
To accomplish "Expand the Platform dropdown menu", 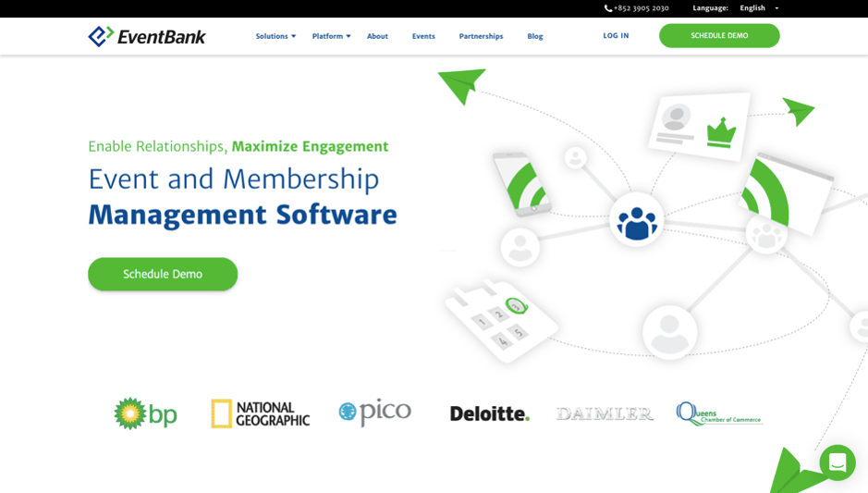I will pos(331,36).
